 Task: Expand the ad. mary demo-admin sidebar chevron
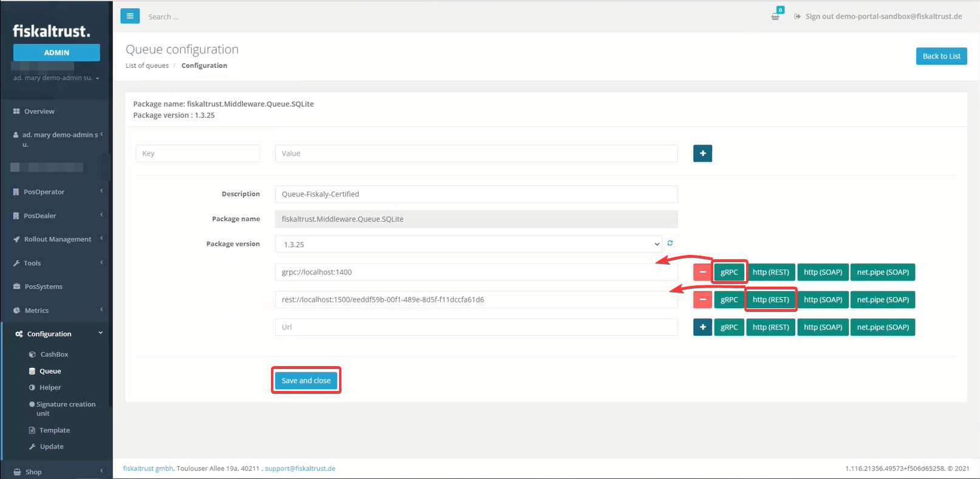(x=101, y=134)
